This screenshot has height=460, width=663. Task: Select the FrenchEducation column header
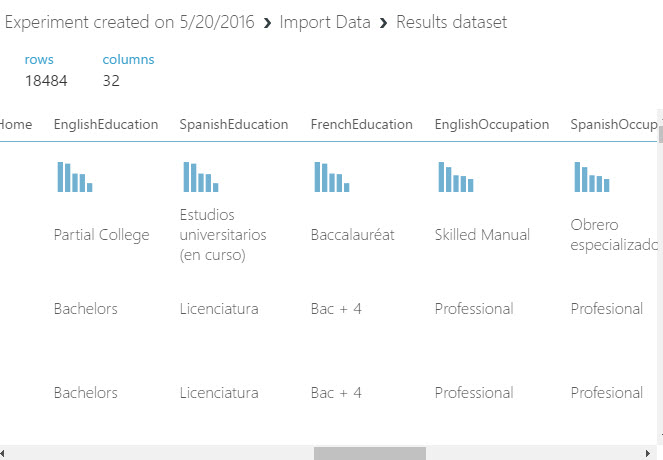[x=362, y=125]
